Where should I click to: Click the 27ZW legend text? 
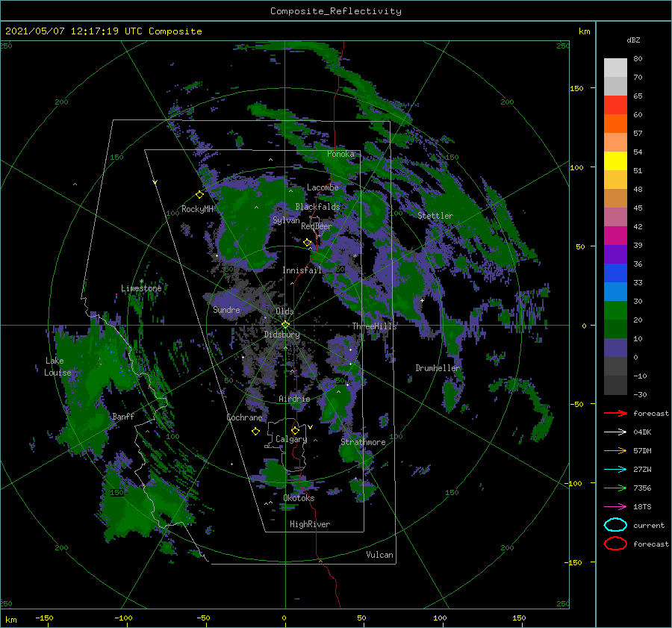tap(642, 470)
